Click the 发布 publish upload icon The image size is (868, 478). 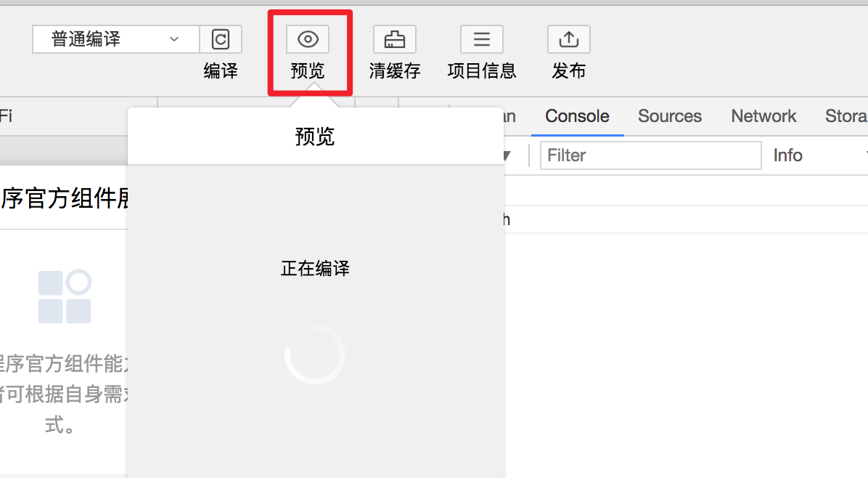tap(568, 39)
